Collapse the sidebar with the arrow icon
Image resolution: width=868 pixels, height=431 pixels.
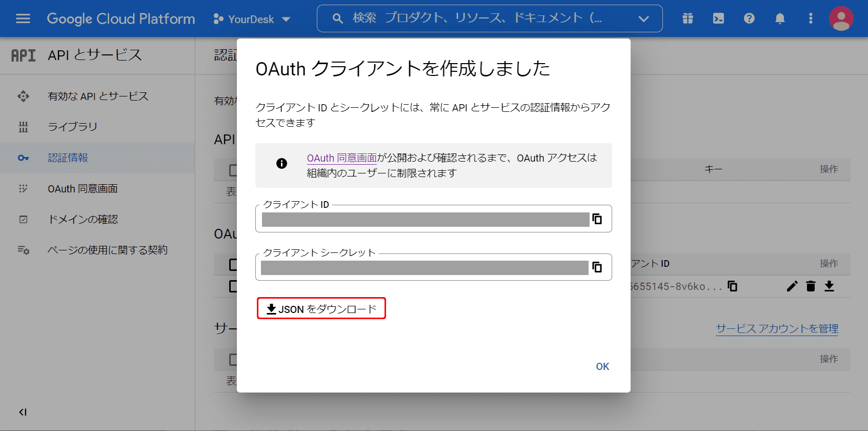(23, 412)
